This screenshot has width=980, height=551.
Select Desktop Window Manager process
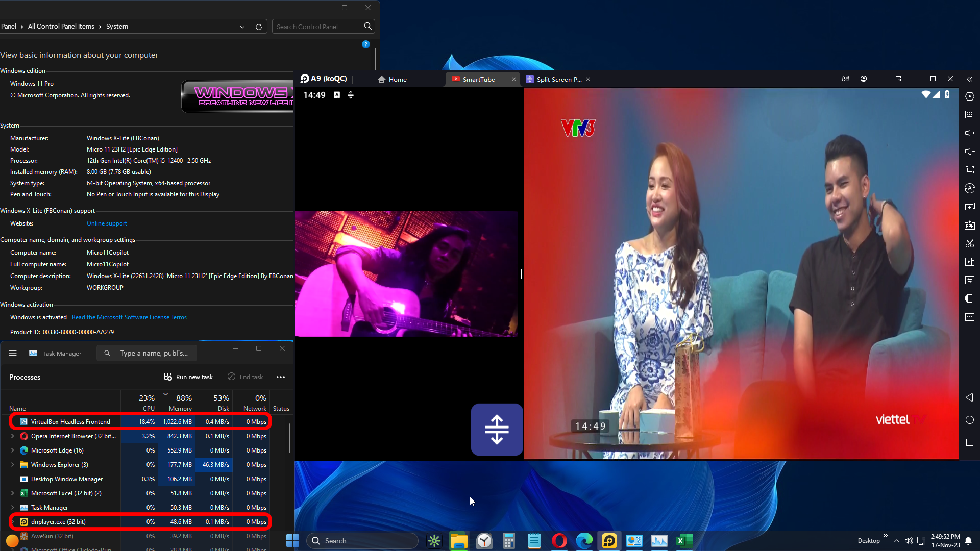[140, 479]
